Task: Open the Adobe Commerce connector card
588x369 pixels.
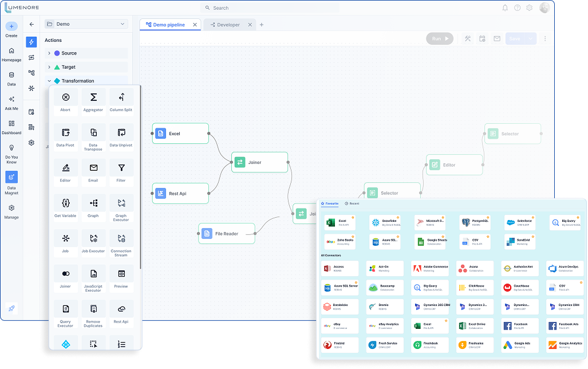Action: point(430,268)
